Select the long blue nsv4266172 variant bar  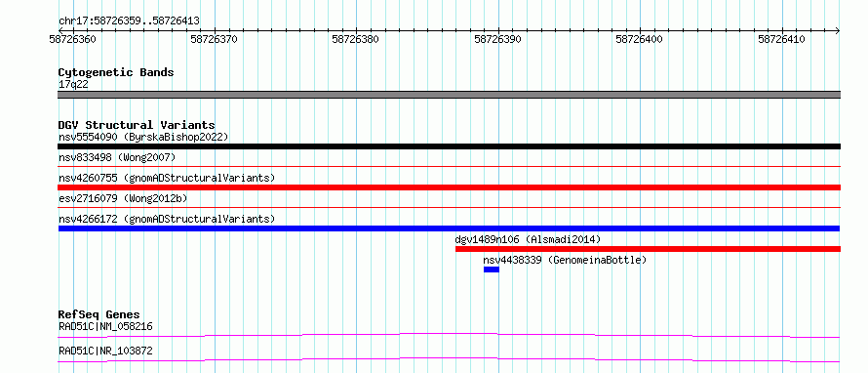[x=449, y=228]
